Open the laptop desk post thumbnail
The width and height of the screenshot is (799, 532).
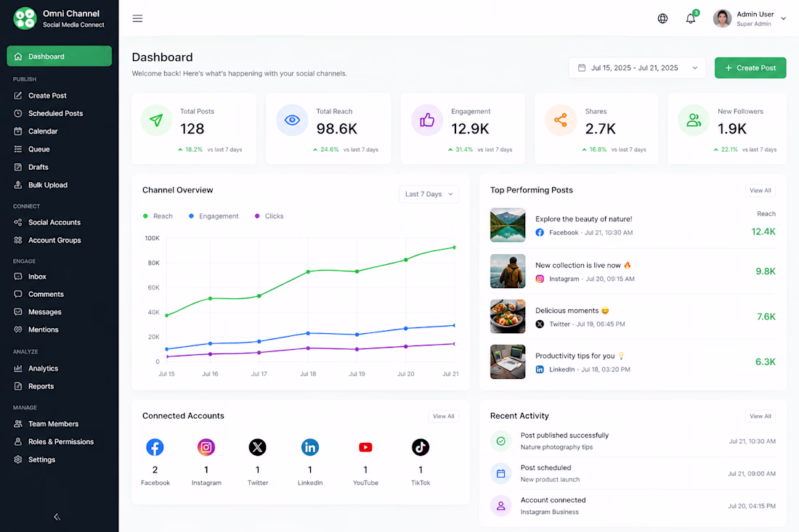pyautogui.click(x=508, y=361)
